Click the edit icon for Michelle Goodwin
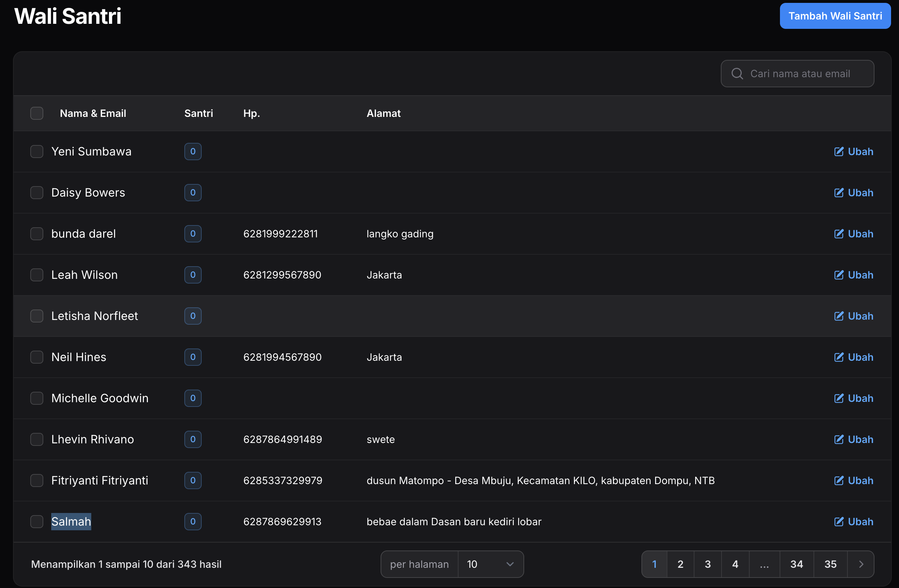Image resolution: width=899 pixels, height=588 pixels. click(838, 398)
